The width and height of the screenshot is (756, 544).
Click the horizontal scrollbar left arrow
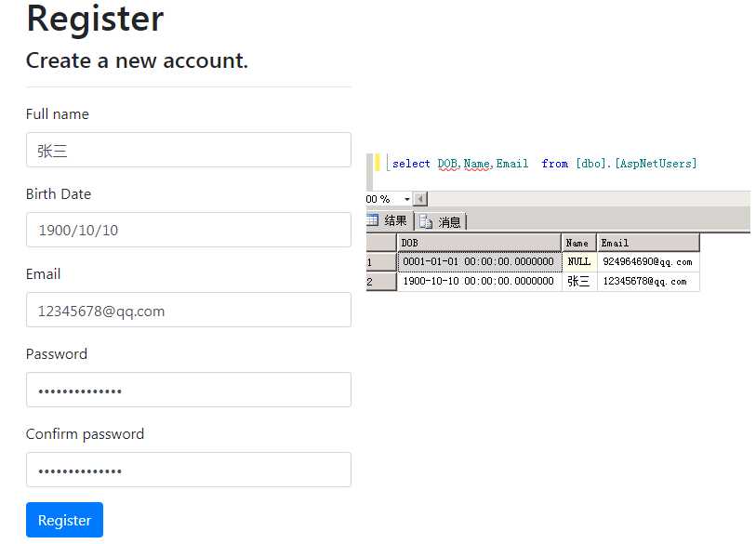point(420,199)
